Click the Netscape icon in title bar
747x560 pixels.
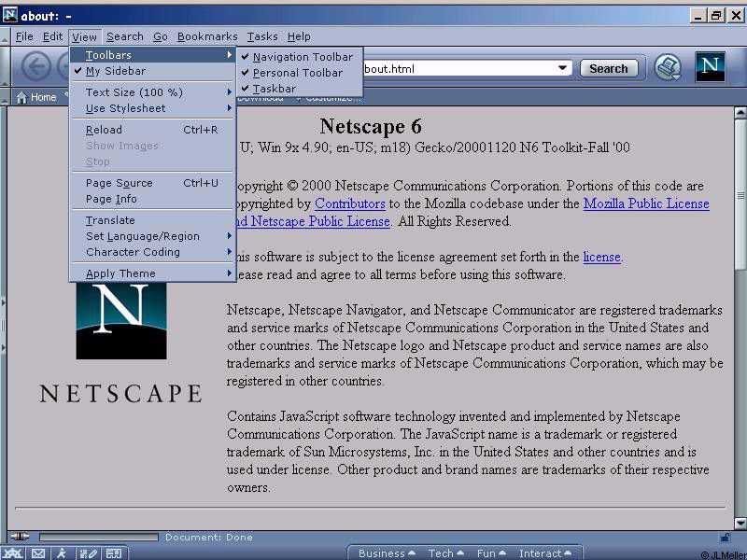coord(10,15)
